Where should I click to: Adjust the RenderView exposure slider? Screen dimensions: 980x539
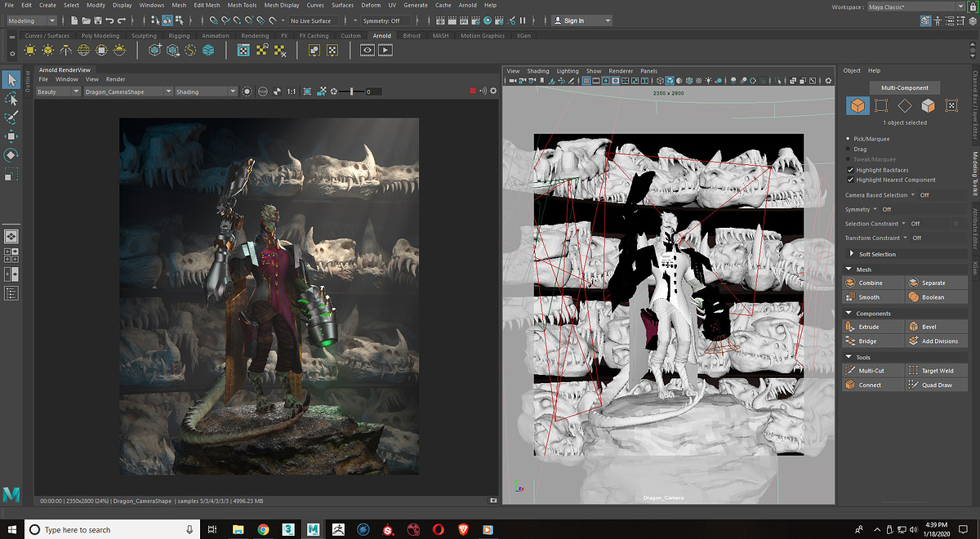pyautogui.click(x=352, y=91)
